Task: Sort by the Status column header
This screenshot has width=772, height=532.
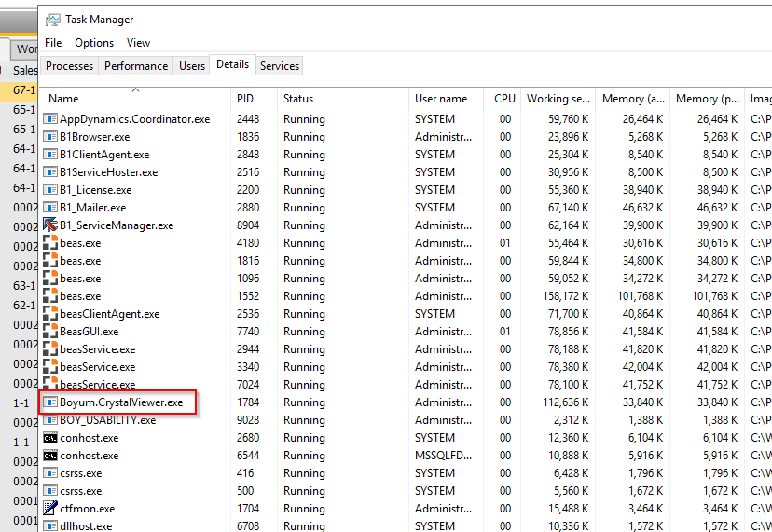Action: [343, 99]
